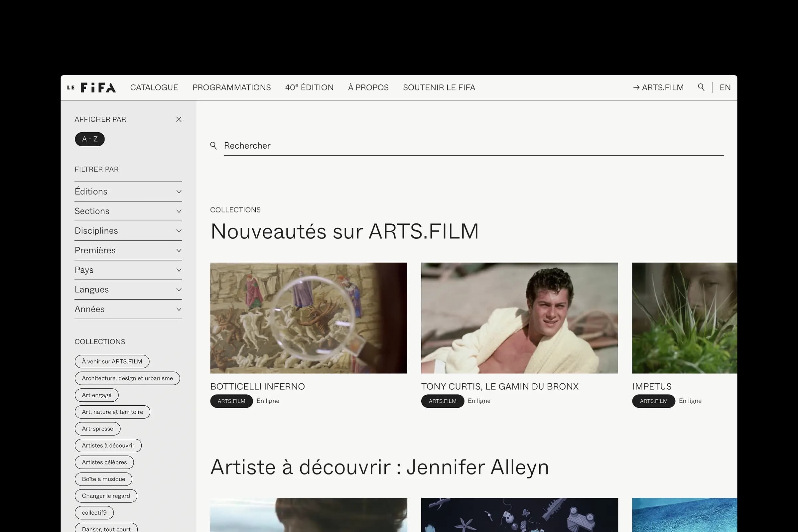Expand the Premières filter
798x532 pixels.
coord(128,250)
